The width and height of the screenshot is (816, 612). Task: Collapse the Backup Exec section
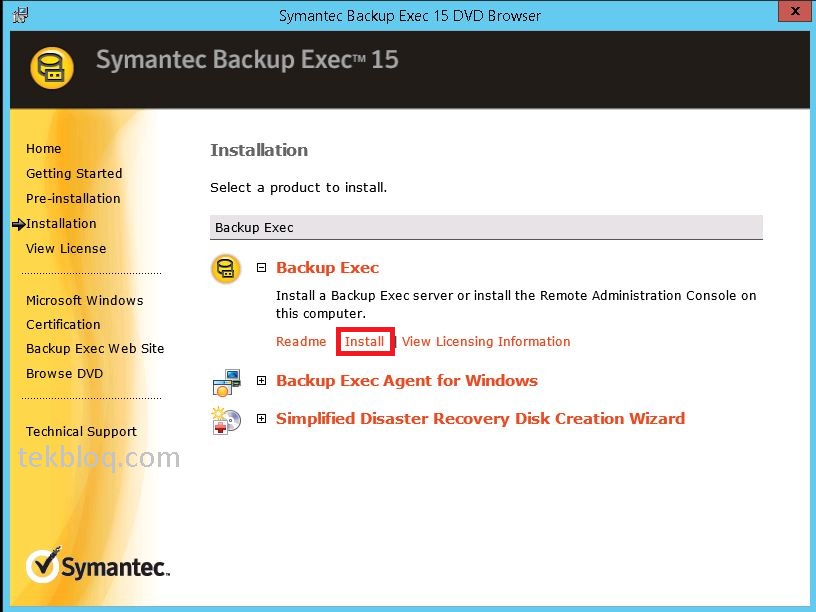tap(261, 267)
